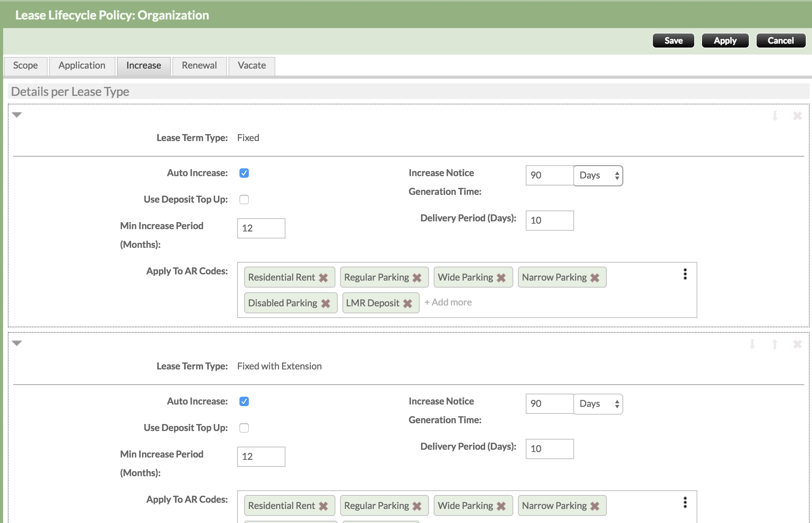
Task: Click Add more AR codes link
Action: coord(448,302)
